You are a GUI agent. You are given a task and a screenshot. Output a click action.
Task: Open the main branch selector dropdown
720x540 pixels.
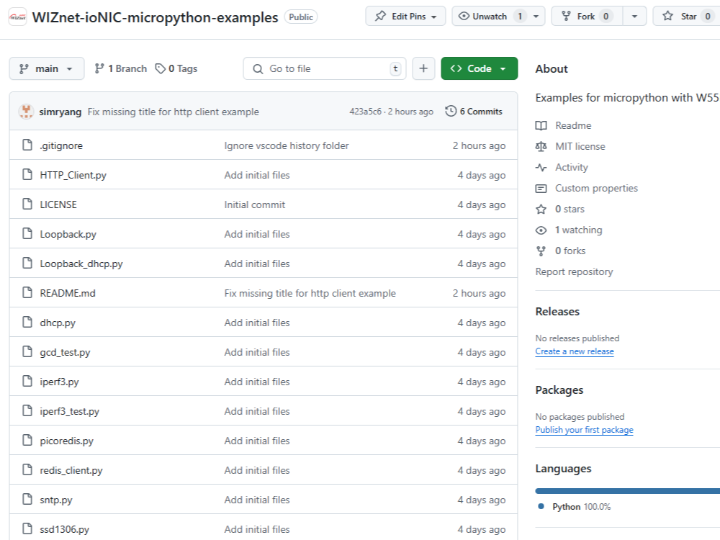(x=46, y=68)
